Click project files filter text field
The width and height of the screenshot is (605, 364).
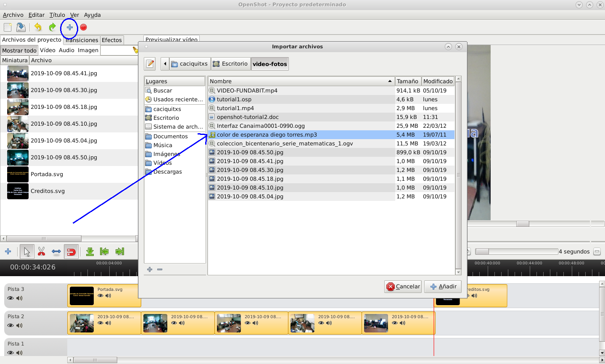click(116, 50)
